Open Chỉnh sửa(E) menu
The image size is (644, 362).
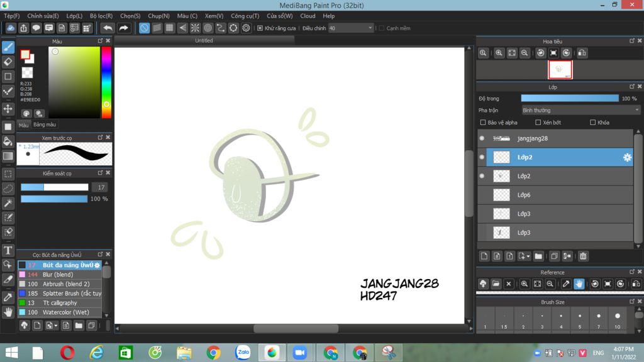43,16
